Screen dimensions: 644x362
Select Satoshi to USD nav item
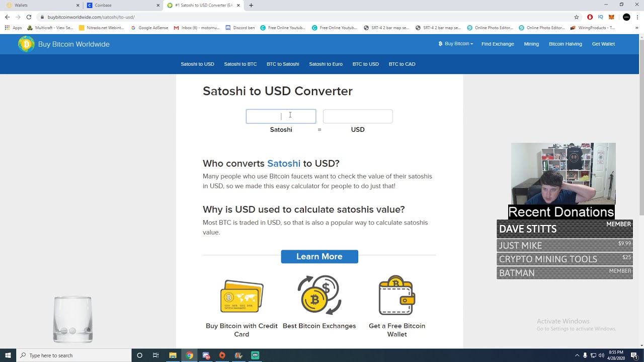(x=197, y=64)
